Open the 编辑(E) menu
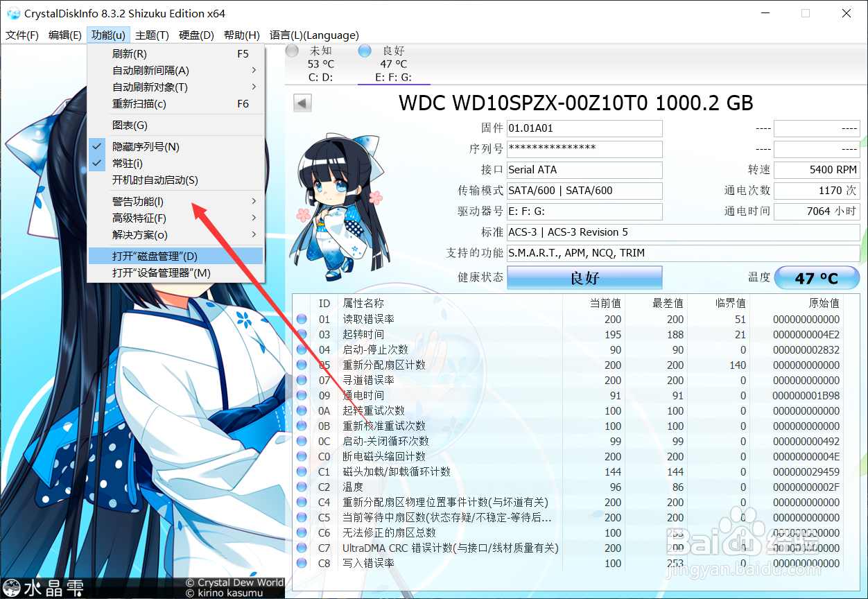 (65, 35)
